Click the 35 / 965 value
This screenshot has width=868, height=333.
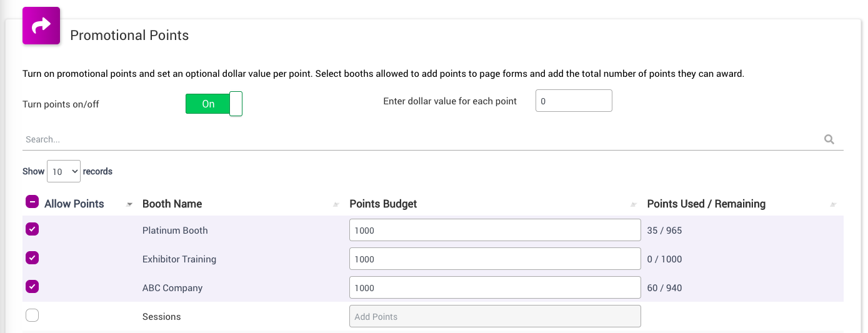664,230
